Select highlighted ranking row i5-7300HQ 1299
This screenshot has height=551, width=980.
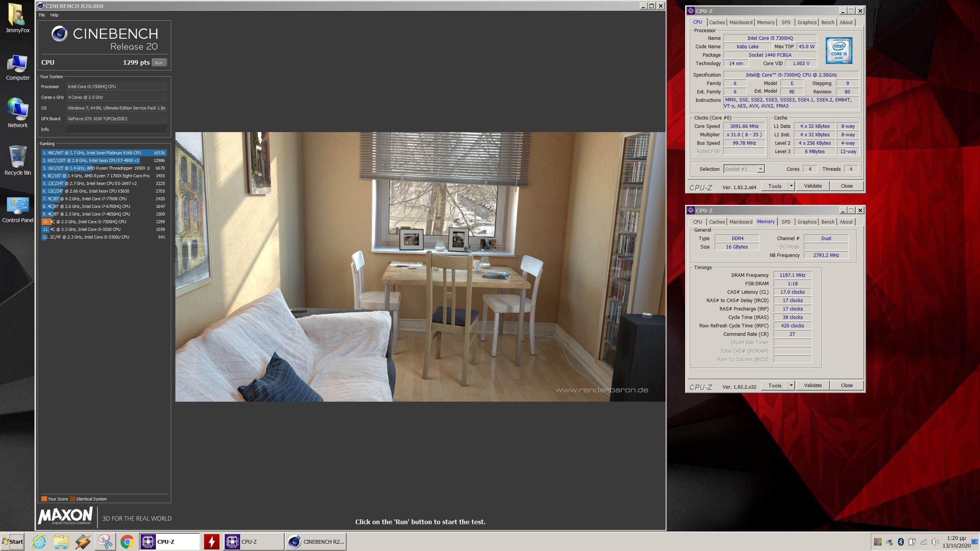pos(104,222)
